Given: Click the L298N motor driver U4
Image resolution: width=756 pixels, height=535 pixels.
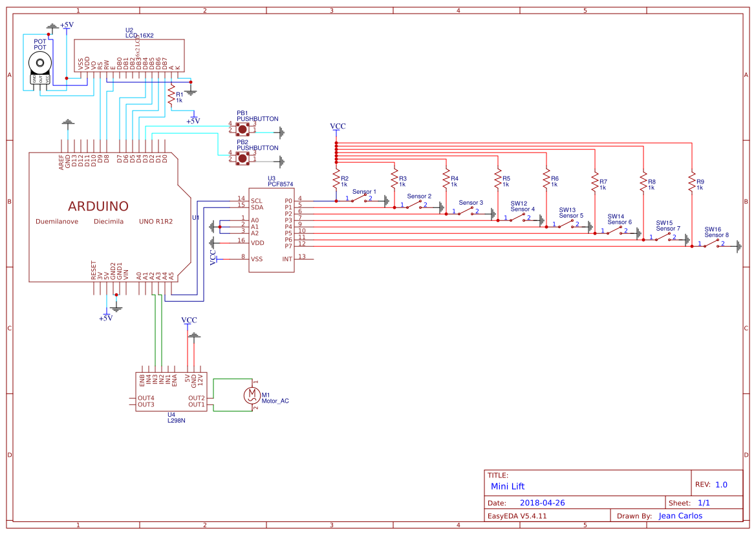Looking at the screenshot, I should point(171,391).
